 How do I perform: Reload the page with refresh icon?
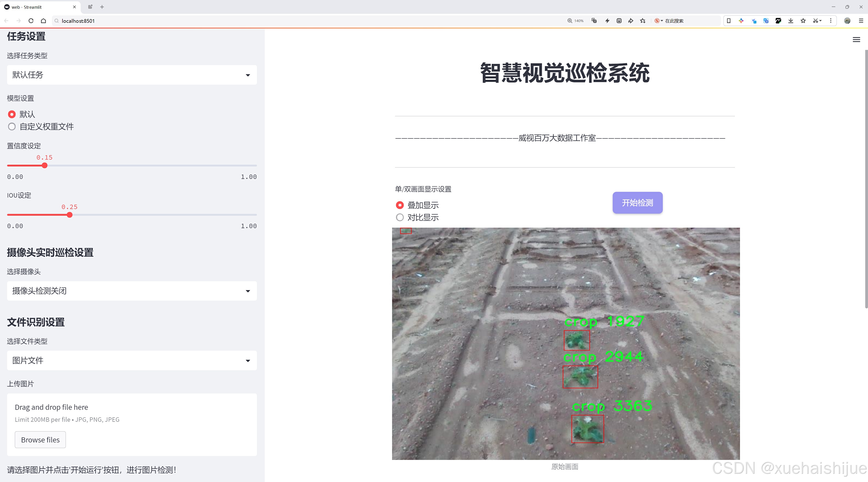coord(31,21)
